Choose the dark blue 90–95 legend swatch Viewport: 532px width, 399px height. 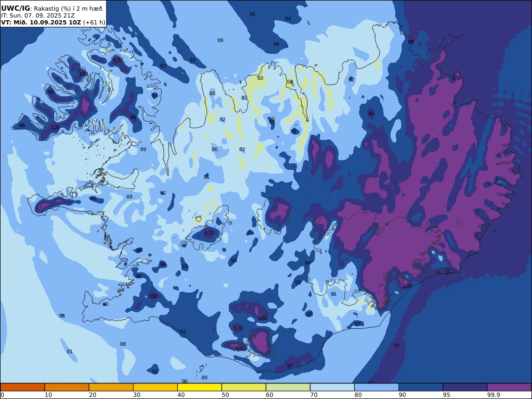pyautogui.click(x=421, y=387)
